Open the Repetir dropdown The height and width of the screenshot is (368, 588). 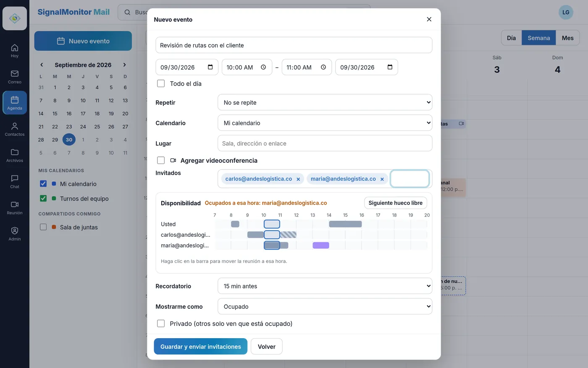pos(325,102)
